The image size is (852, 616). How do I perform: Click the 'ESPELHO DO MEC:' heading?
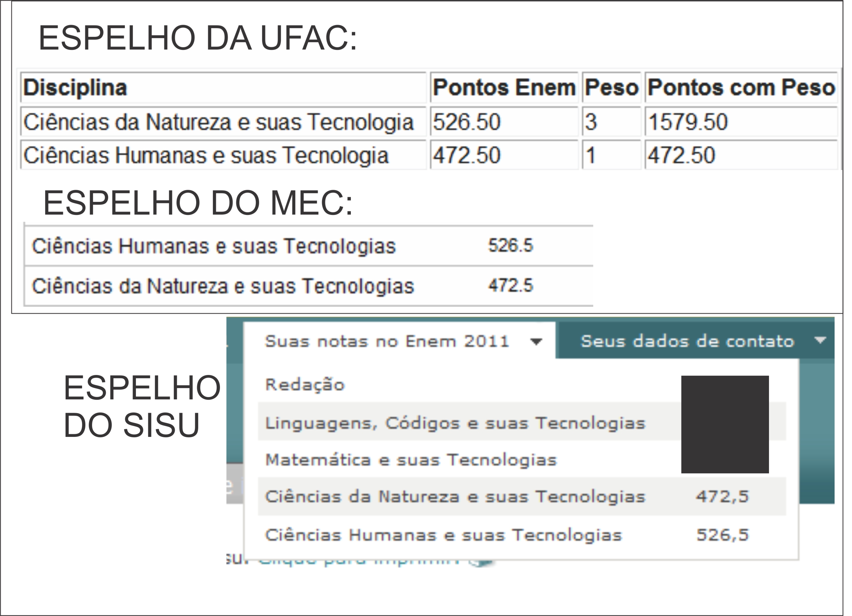(x=198, y=203)
